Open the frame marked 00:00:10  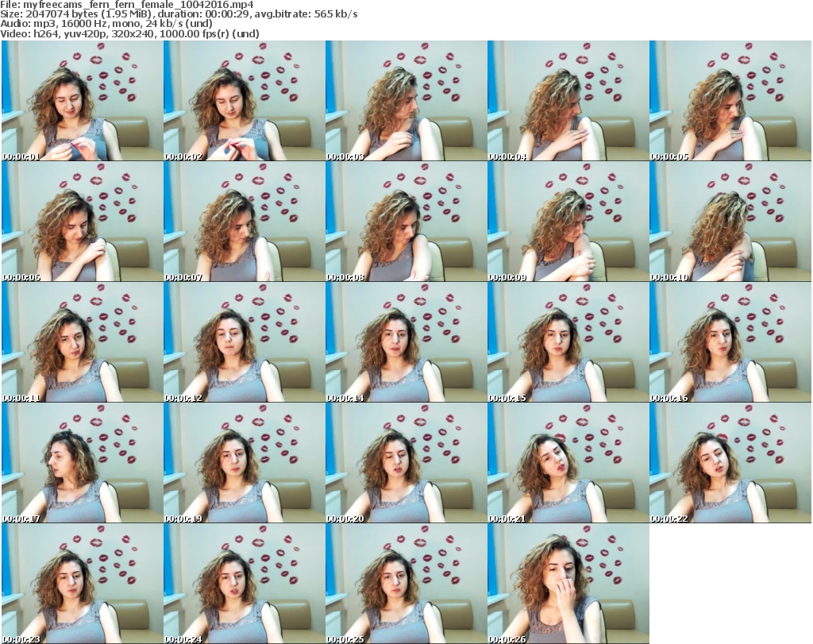point(730,222)
